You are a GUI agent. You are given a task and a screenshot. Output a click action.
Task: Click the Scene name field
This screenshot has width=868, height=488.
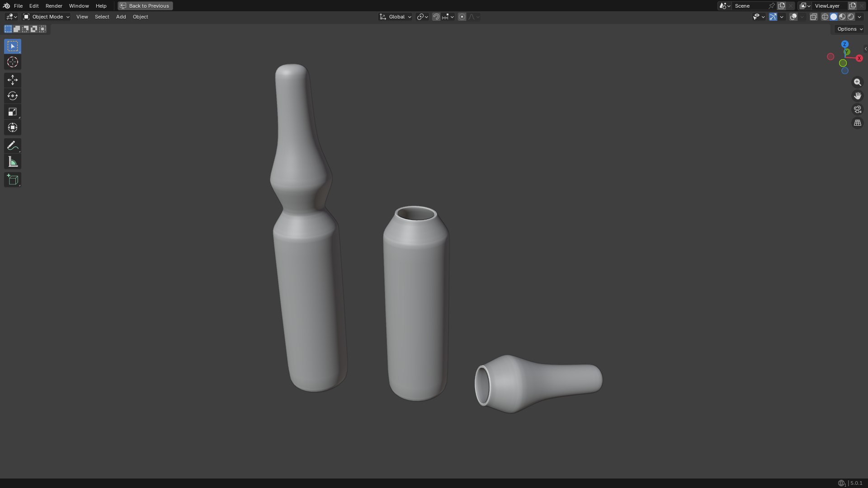tap(750, 6)
